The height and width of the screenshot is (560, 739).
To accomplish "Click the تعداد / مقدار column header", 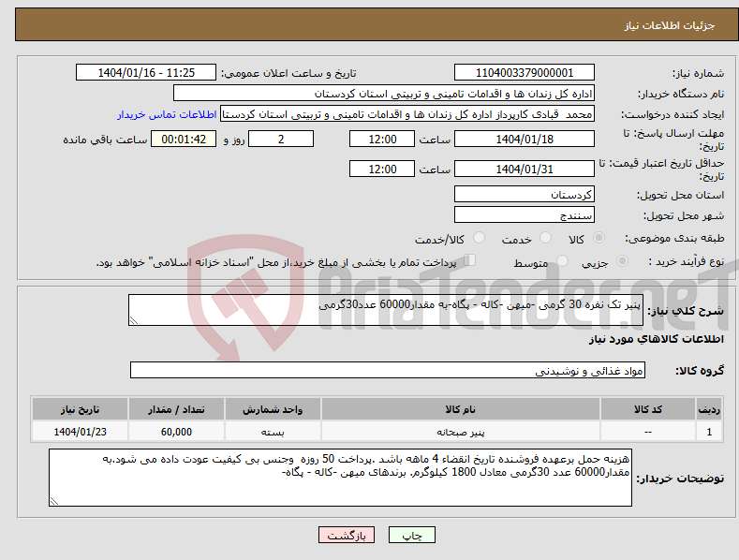I will click(x=176, y=409).
